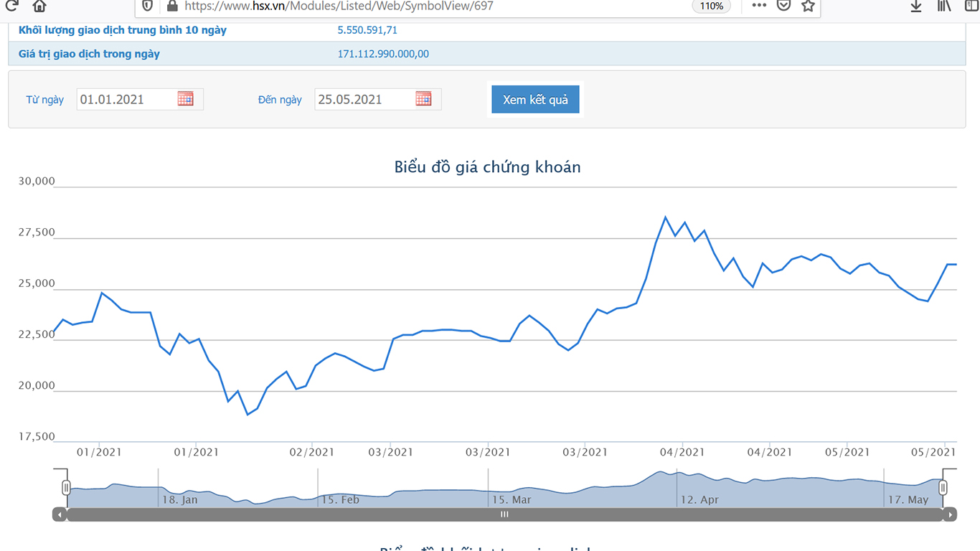Open the tracking protection shield icon
Image resolution: width=980 pixels, height=551 pixels.
[x=147, y=6]
